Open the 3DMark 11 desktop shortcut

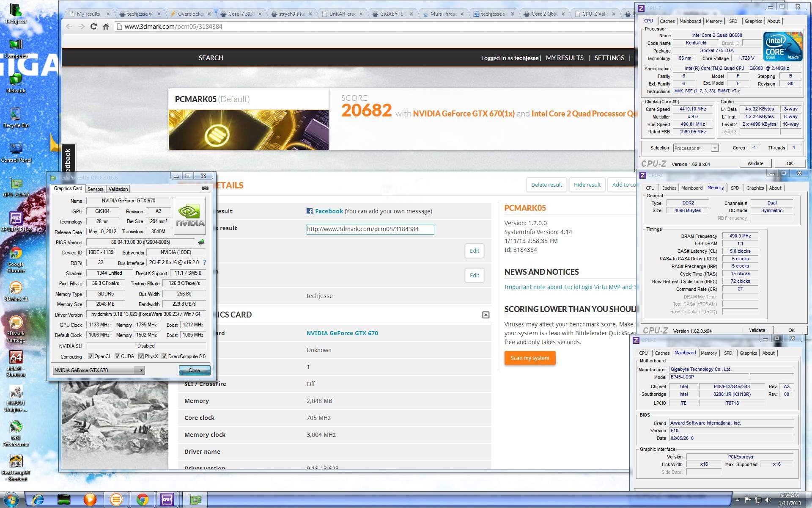pos(16,291)
